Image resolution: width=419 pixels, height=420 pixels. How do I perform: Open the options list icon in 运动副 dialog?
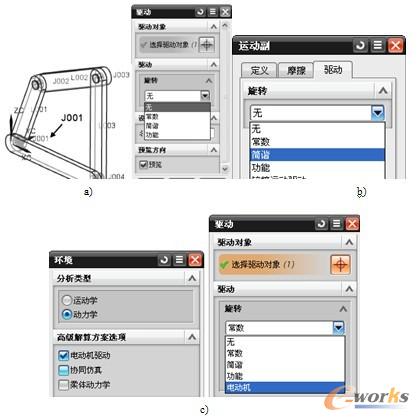point(378,45)
